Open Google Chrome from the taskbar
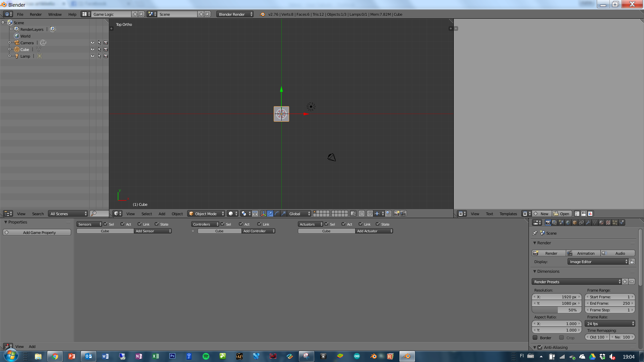Viewport: 644px width, 362px height. coord(55,356)
